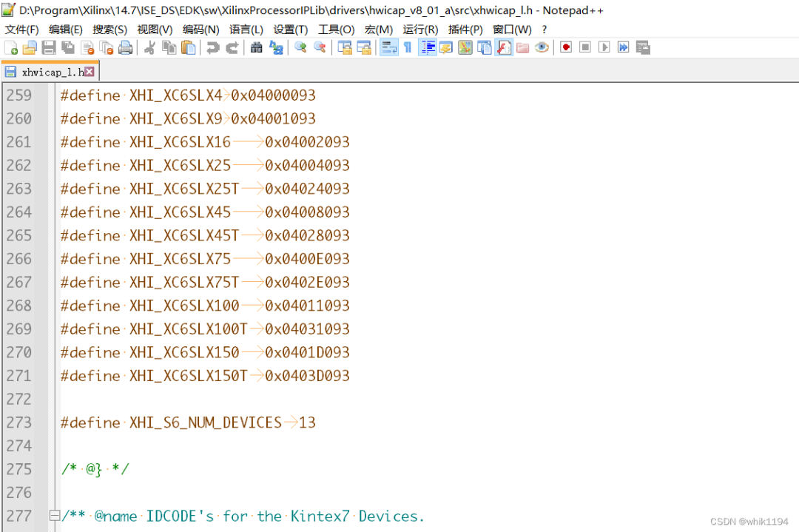
Task: Collapse the fold marker at line 277
Action: click(x=54, y=516)
